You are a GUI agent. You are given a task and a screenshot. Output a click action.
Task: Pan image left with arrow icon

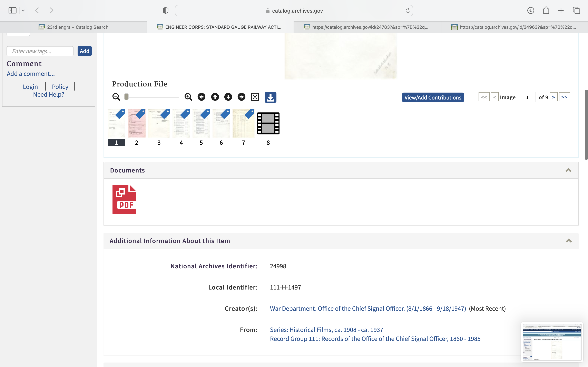(202, 97)
